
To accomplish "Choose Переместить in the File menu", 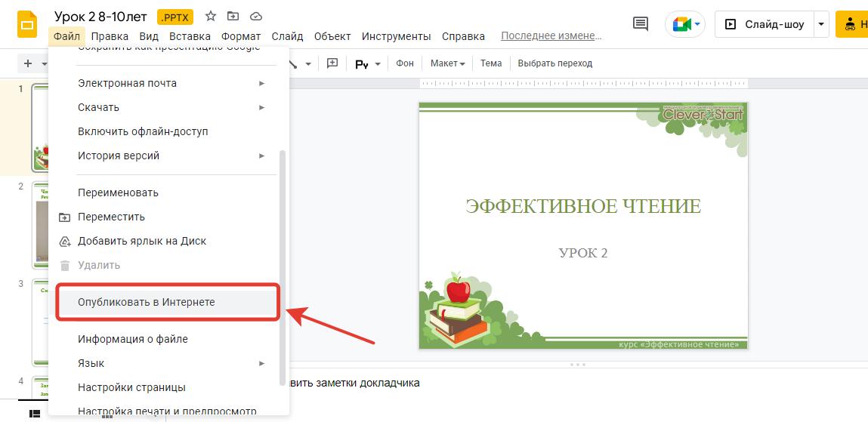I will (x=168, y=217).
